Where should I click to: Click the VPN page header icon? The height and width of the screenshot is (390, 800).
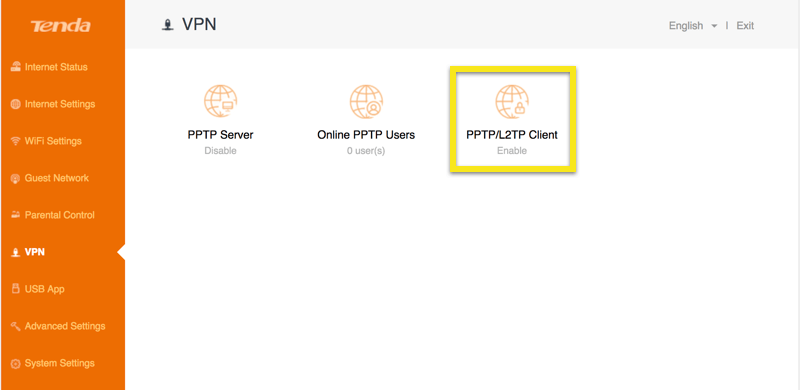click(x=166, y=25)
